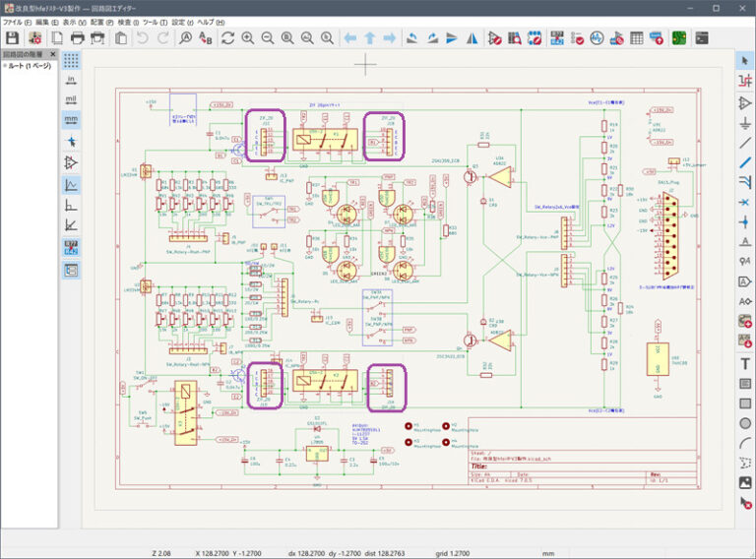Viewport: 756px width, 559px height.
Task: Click the Refresh view icon
Action: click(227, 38)
